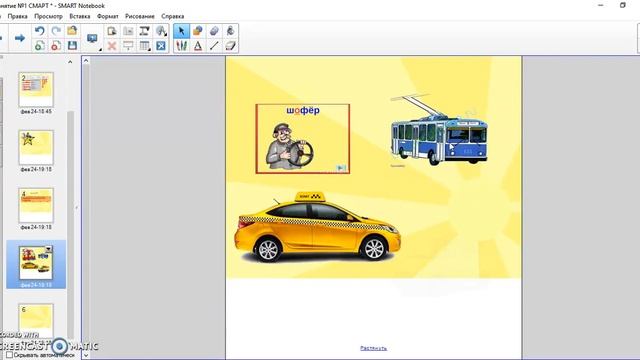
Task: Click the page area scroll up arrow
Action: 86,61
